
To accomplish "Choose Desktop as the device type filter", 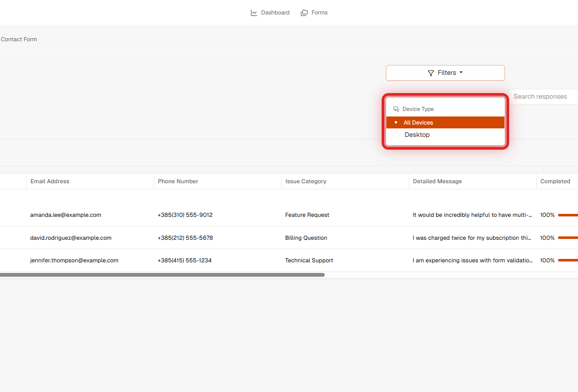I will tap(417, 135).
